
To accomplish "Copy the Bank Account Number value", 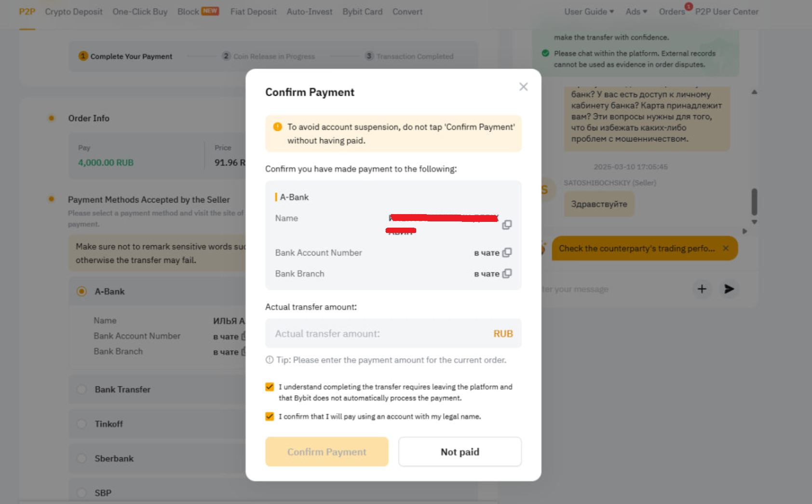I will point(507,253).
